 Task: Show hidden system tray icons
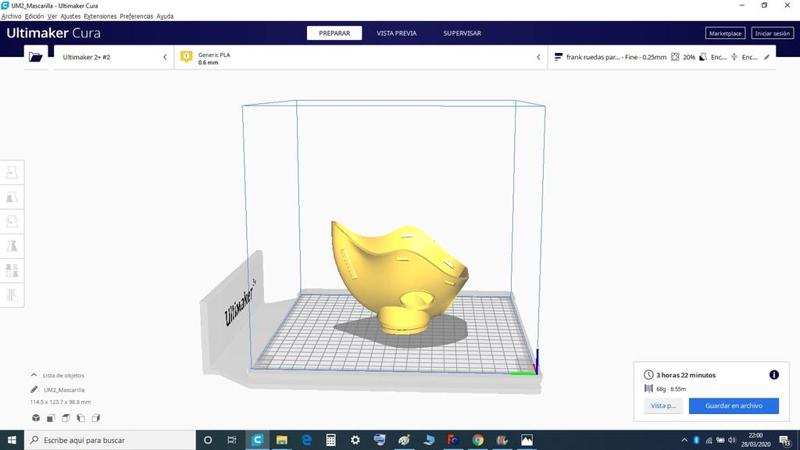click(684, 440)
